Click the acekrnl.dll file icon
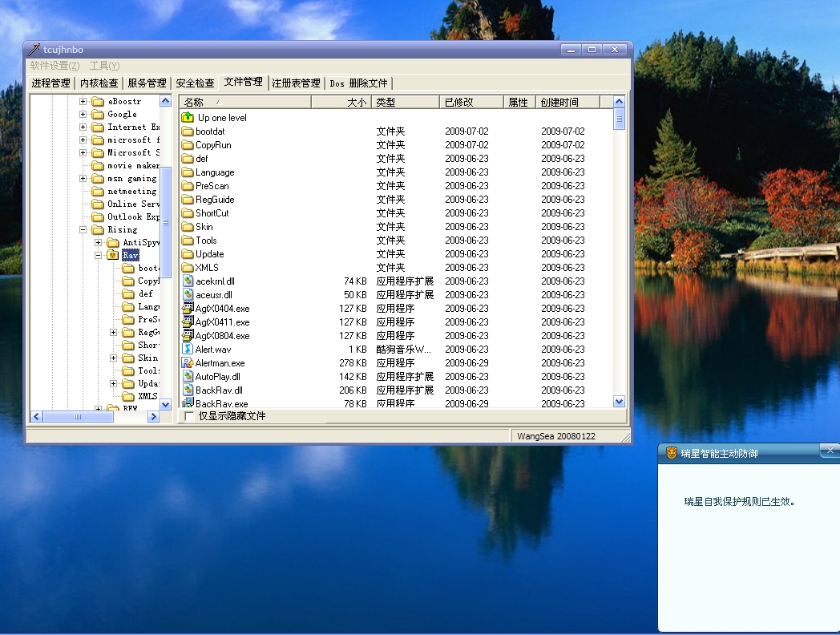 click(x=188, y=281)
